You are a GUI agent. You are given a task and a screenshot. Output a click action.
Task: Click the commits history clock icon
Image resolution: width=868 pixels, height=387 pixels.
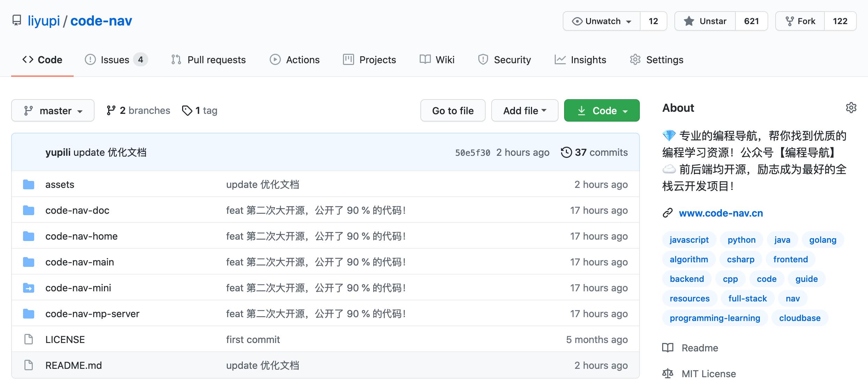point(566,152)
